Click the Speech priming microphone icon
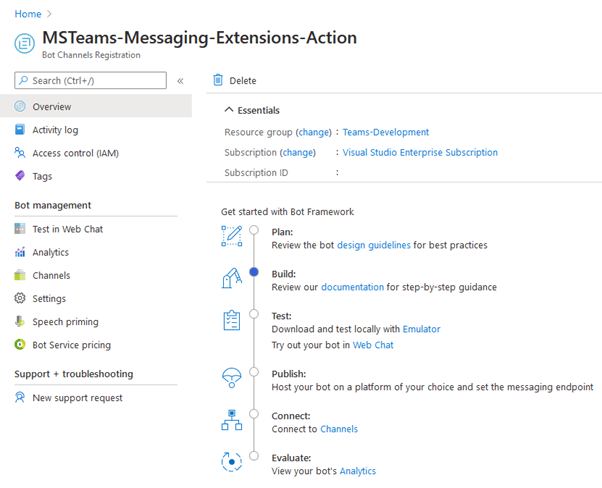The width and height of the screenshot is (602, 488). [x=21, y=322]
